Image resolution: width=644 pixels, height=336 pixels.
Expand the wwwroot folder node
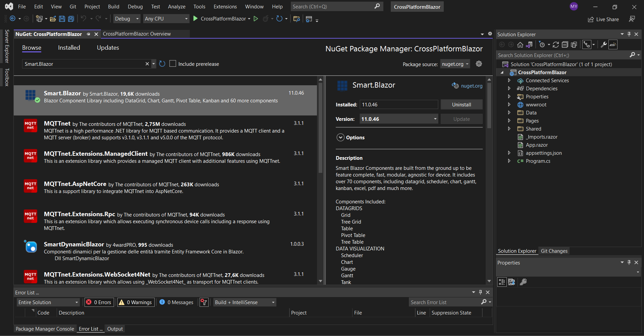coord(509,104)
